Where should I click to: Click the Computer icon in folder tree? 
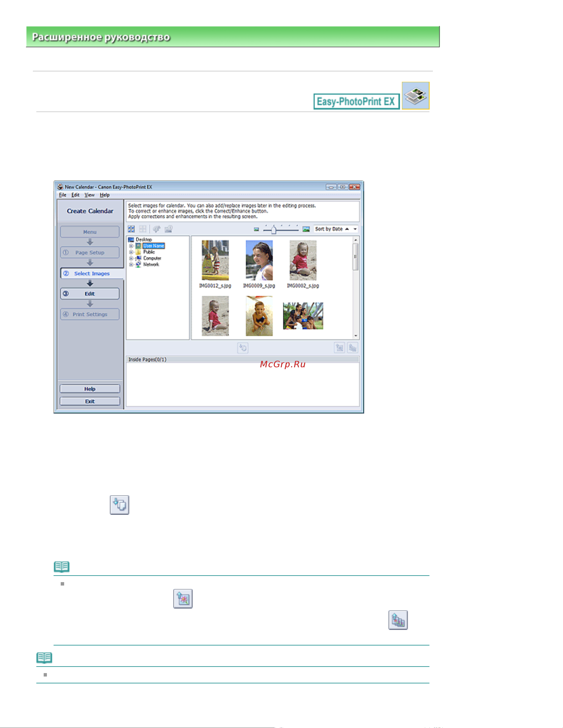tap(138, 258)
